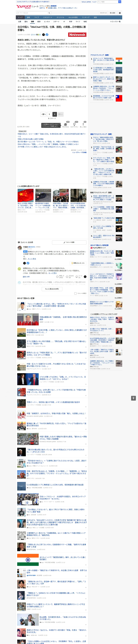Share article on Facebook below the headline
138x644 pixels.
[47, 35]
